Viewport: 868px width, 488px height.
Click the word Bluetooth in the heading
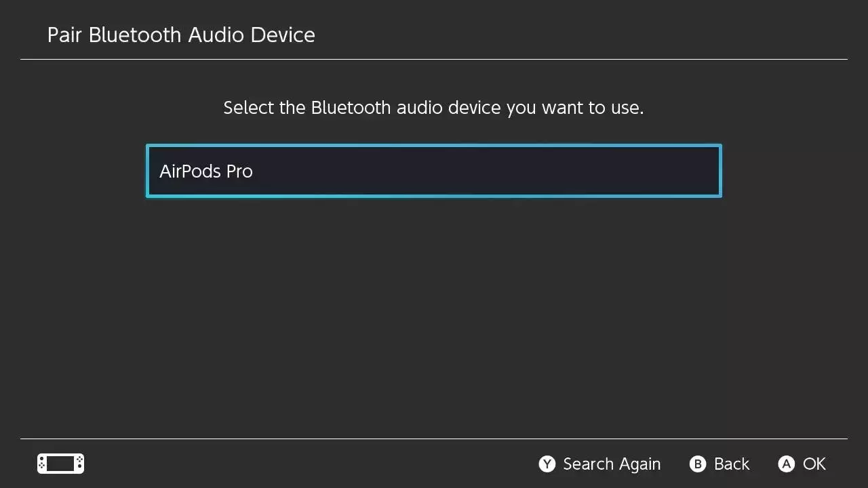click(136, 35)
